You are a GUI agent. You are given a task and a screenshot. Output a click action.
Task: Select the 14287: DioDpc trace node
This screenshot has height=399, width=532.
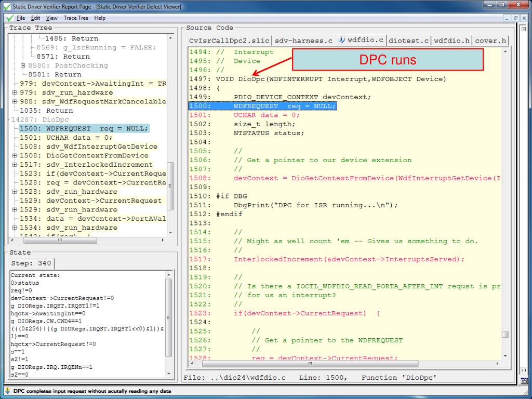coord(40,120)
